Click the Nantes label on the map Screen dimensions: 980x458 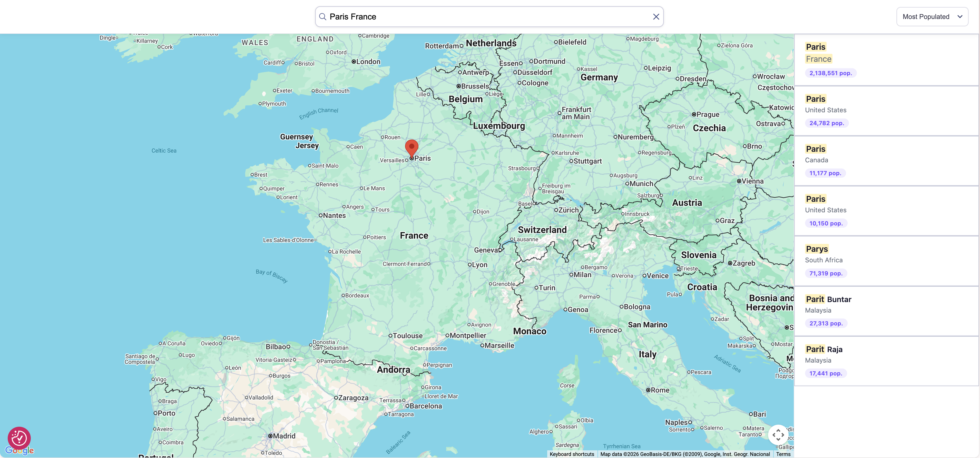click(334, 215)
